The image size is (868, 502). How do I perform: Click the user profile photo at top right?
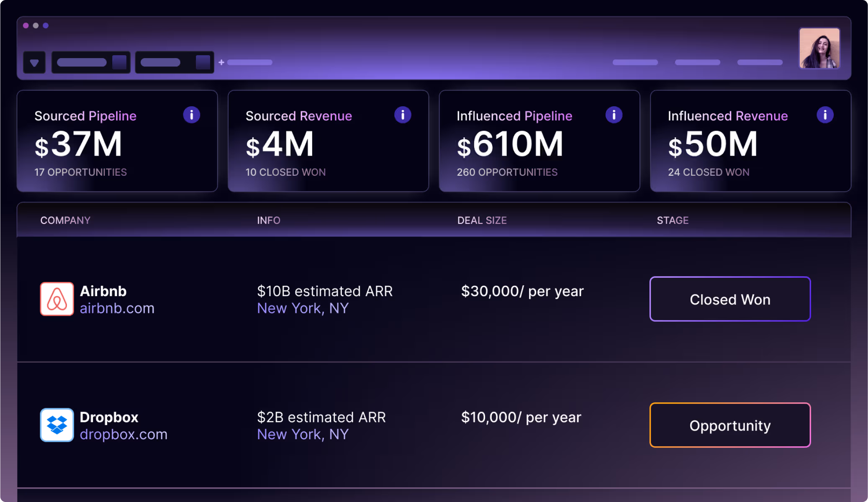[x=819, y=48]
